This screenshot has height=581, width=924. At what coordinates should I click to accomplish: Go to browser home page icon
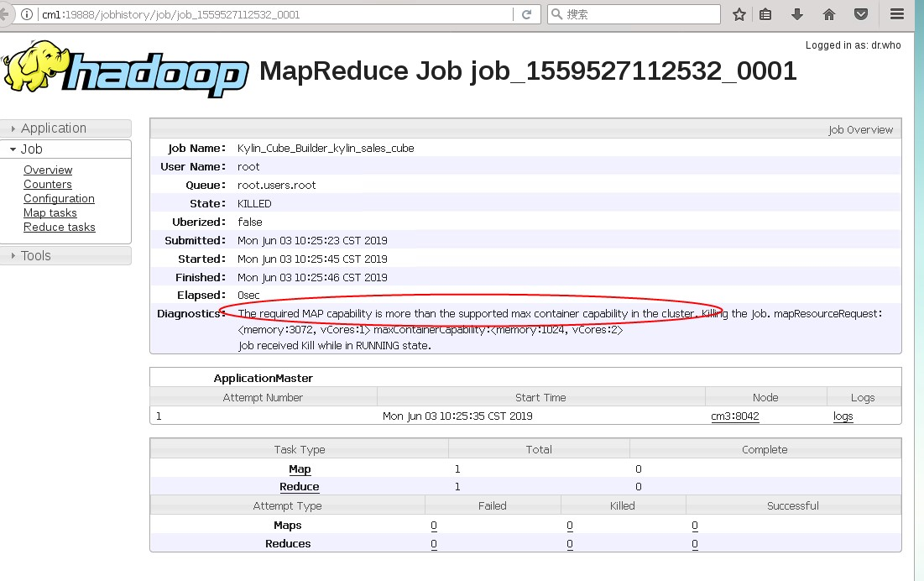(828, 14)
